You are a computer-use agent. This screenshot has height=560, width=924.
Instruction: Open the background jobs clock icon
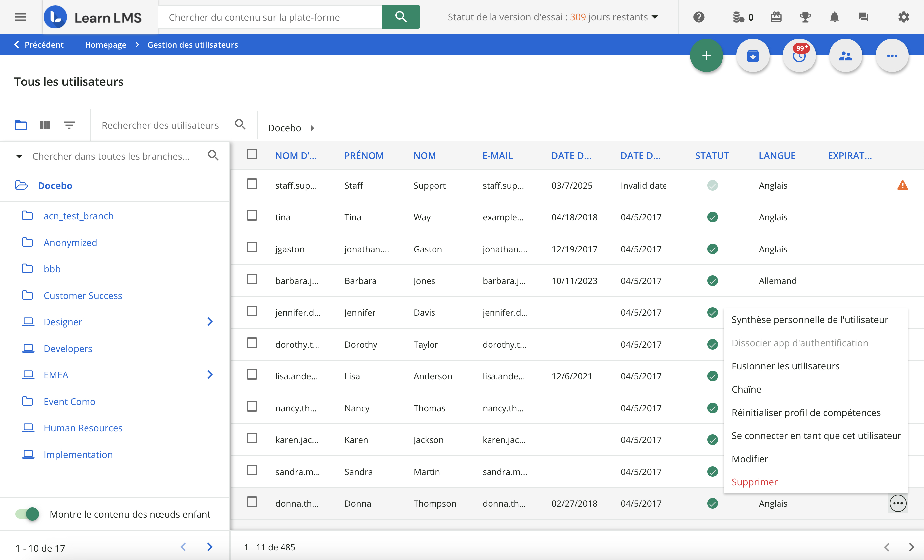799,56
